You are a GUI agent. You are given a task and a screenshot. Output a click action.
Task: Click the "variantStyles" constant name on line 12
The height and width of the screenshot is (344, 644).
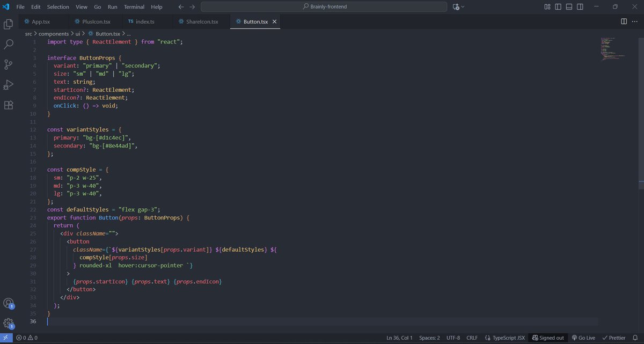(87, 130)
